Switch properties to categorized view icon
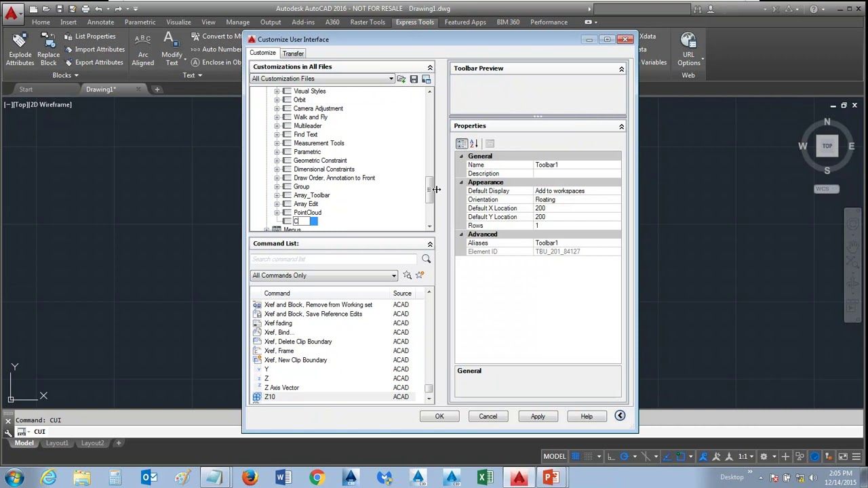Screen dimensions: 868x488 click(x=462, y=144)
